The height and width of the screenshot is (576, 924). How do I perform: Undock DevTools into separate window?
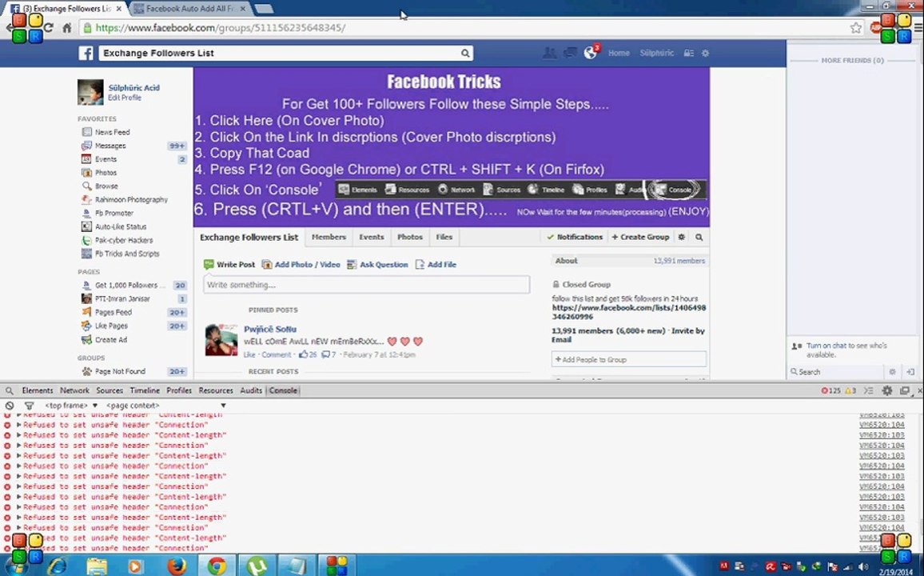(905, 390)
